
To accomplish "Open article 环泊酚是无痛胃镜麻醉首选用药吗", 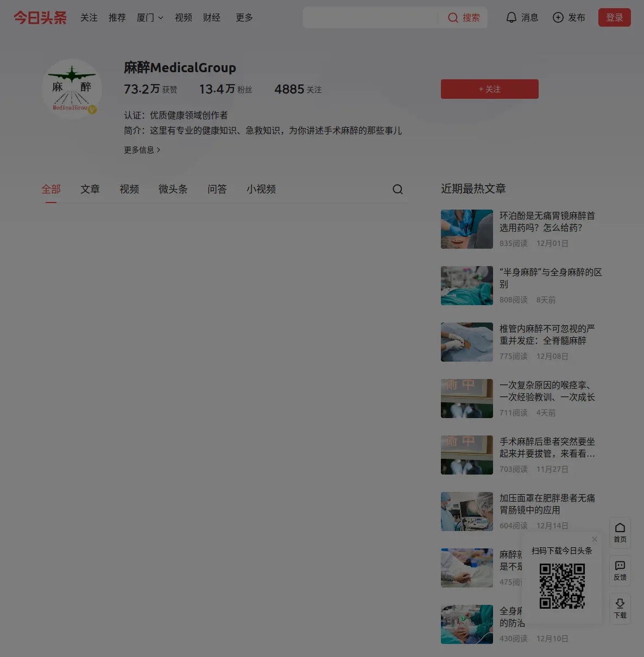I will 547,222.
